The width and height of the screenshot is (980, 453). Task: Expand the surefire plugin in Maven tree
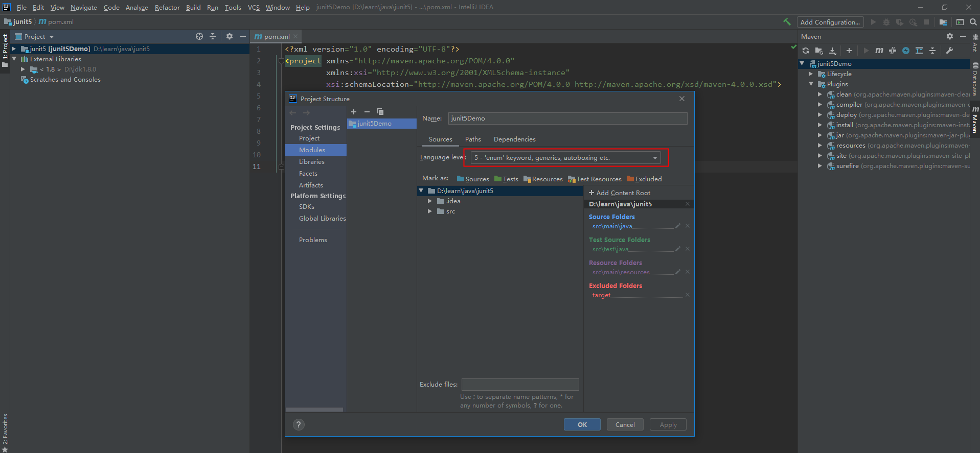click(820, 166)
